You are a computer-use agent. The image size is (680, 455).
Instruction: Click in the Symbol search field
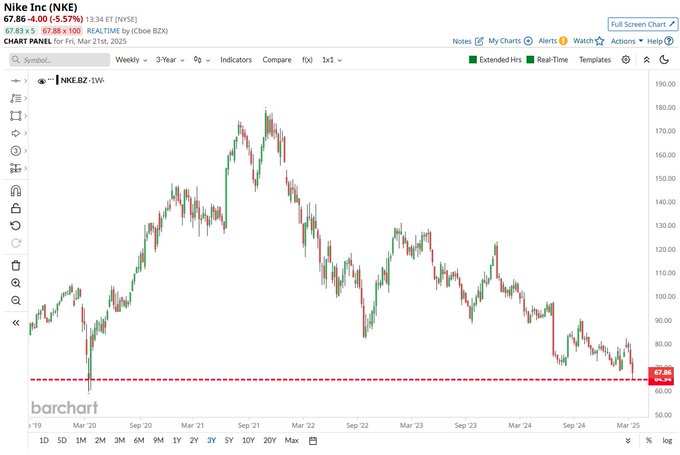point(60,60)
